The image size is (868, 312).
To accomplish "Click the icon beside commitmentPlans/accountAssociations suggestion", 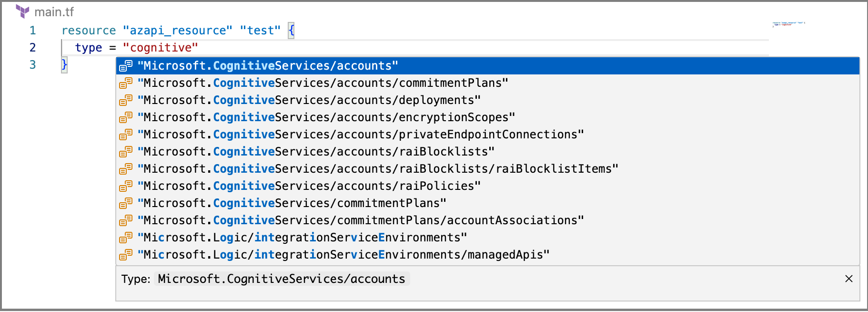I will (126, 220).
